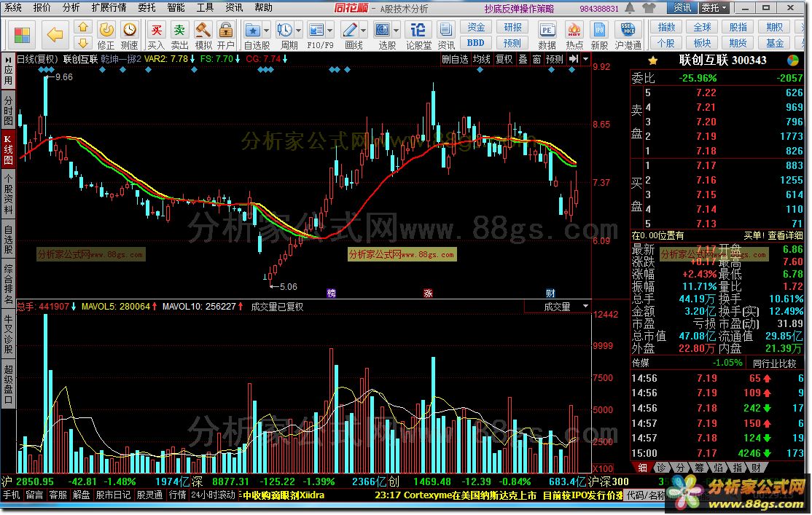812x515 pixels.
Task: Open the 选股 stock screener icon
Action: coord(382,30)
